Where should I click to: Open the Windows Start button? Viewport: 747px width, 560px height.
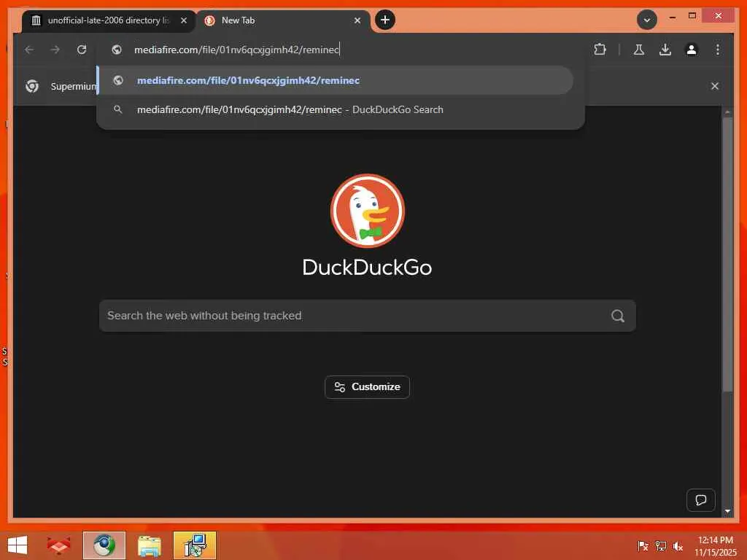click(x=18, y=545)
